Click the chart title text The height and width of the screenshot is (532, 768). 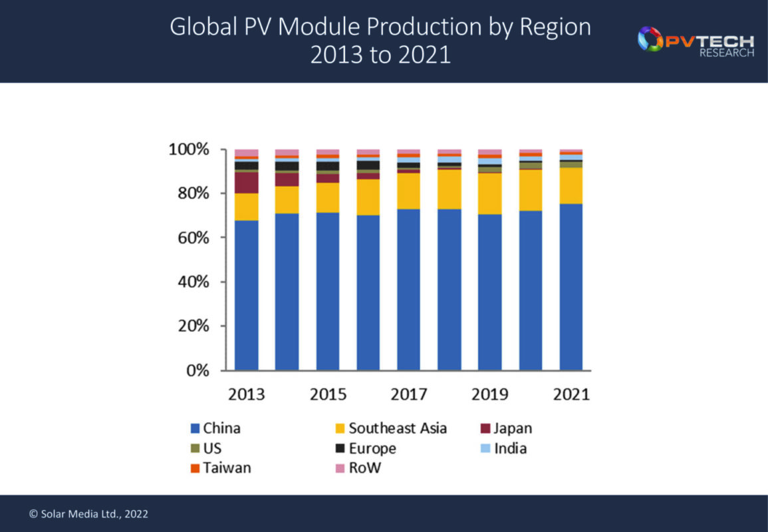click(x=382, y=41)
